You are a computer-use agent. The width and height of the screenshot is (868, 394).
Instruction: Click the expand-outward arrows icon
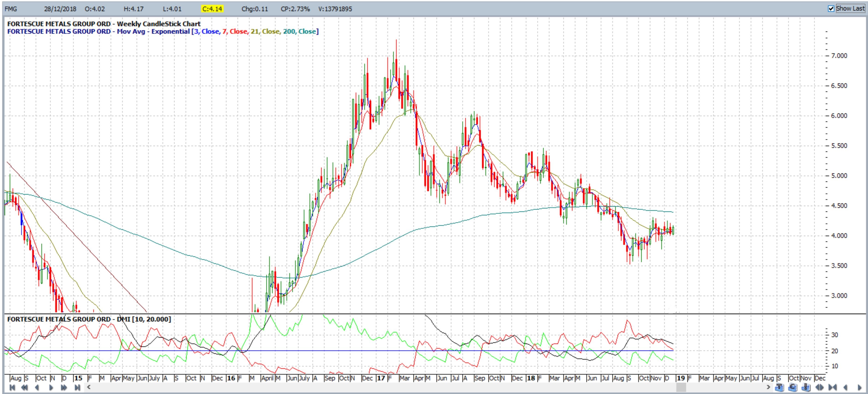click(x=820, y=387)
